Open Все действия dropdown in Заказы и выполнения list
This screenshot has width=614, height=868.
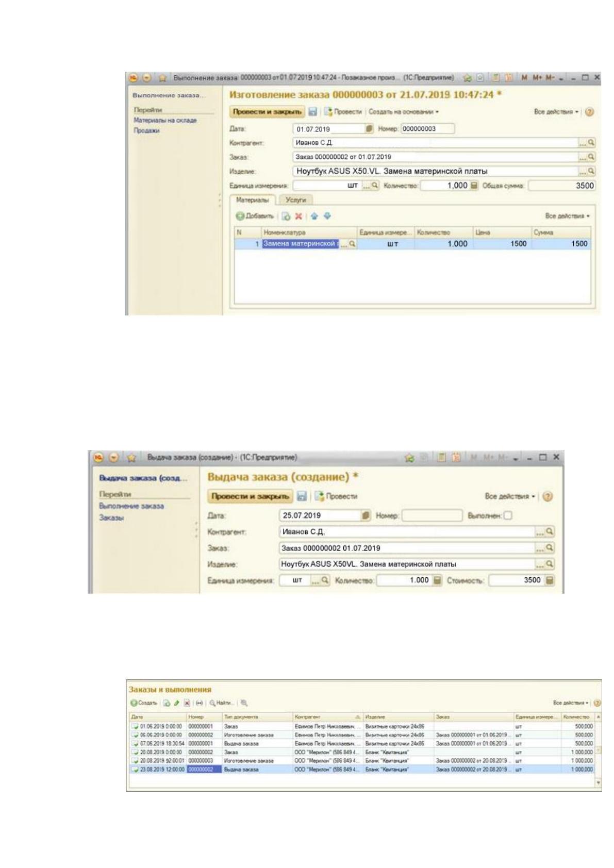[x=571, y=703]
